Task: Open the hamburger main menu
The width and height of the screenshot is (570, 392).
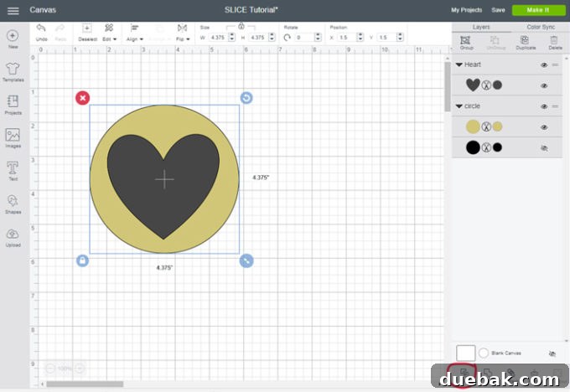Action: [x=13, y=11]
